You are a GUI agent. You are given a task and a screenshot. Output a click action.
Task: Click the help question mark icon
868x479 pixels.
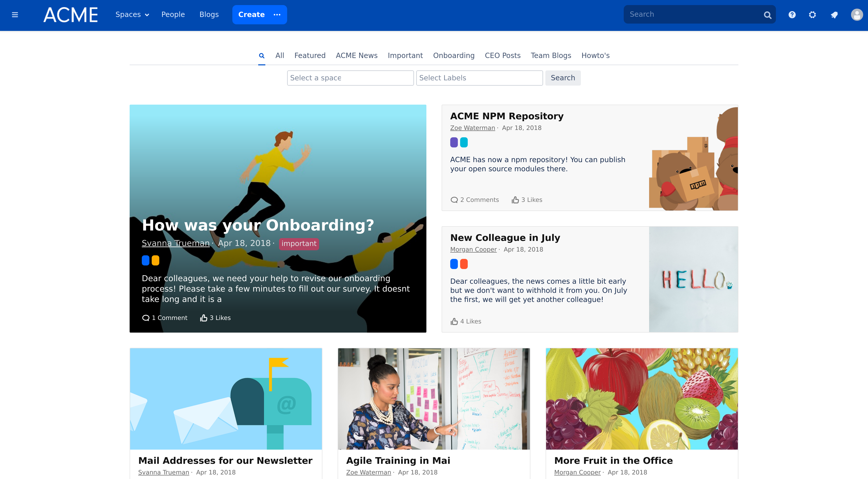coord(792,15)
